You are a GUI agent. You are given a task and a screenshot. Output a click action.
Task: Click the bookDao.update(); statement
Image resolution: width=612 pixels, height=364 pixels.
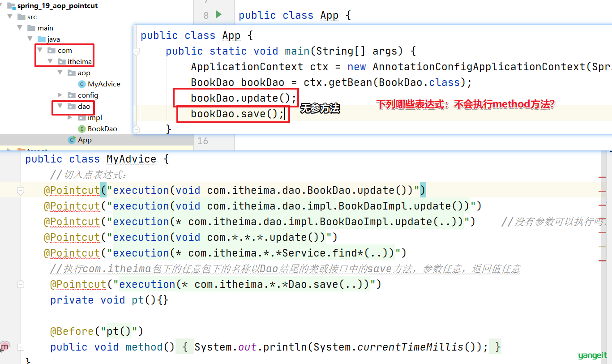pos(244,98)
